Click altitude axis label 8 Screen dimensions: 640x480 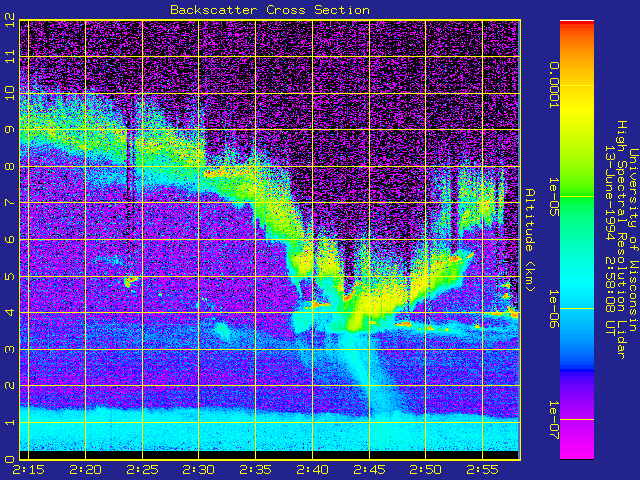point(10,167)
